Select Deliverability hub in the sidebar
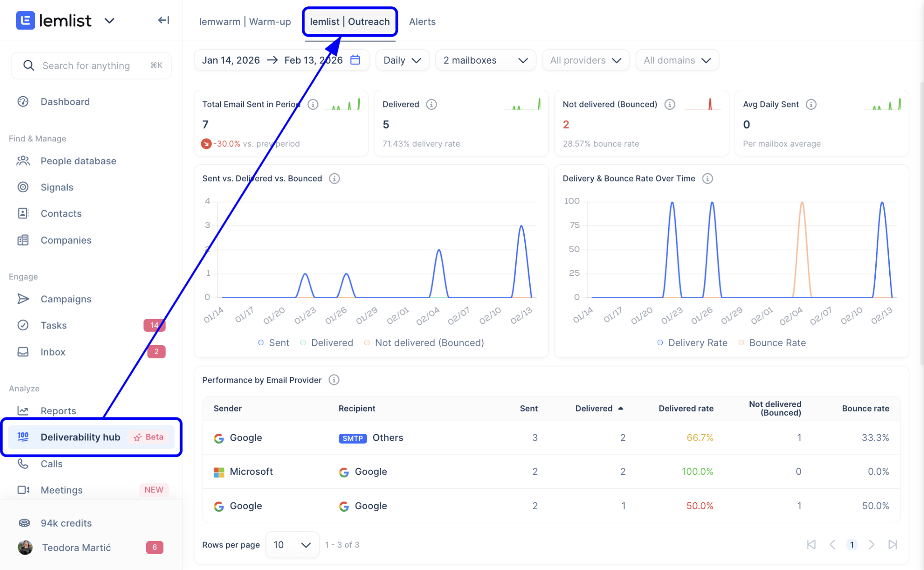Image resolution: width=924 pixels, height=570 pixels. pyautogui.click(x=91, y=437)
